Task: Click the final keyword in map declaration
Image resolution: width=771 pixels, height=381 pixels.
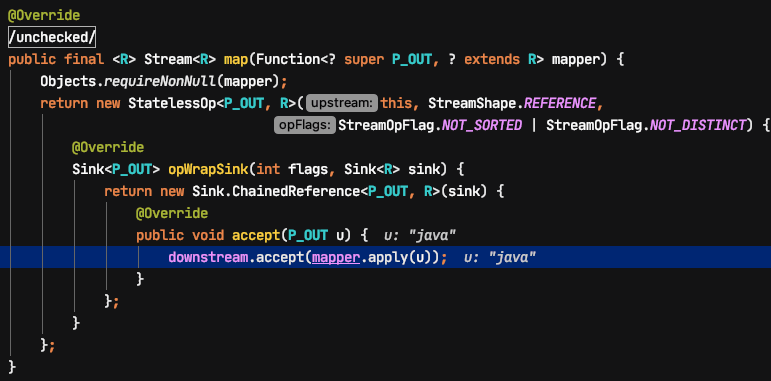Action: tap(84, 59)
